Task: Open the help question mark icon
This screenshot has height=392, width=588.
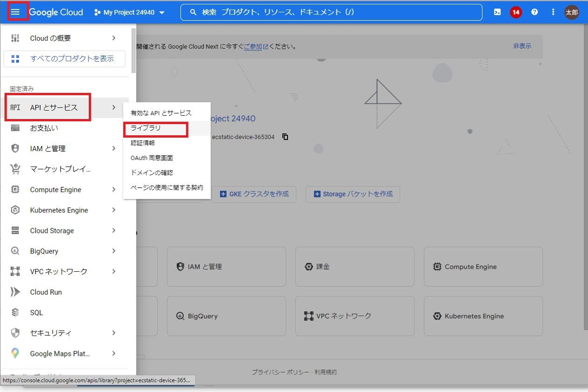Action: [534, 13]
